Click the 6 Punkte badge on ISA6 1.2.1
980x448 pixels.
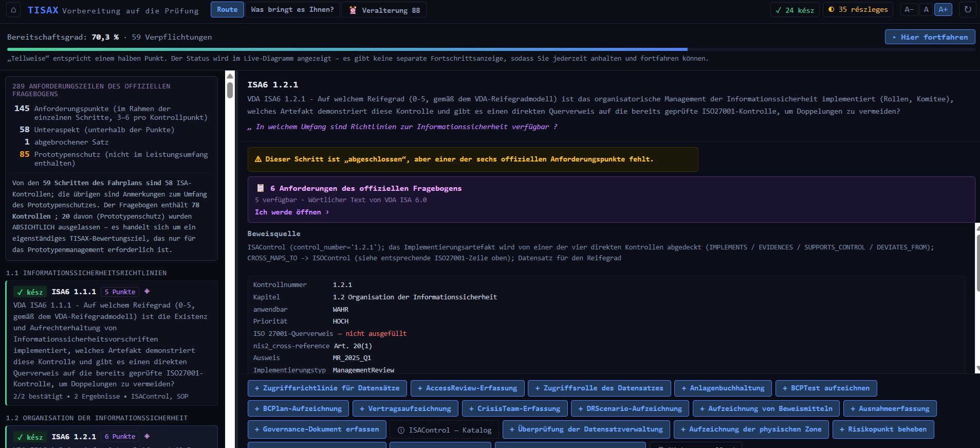coord(120,437)
